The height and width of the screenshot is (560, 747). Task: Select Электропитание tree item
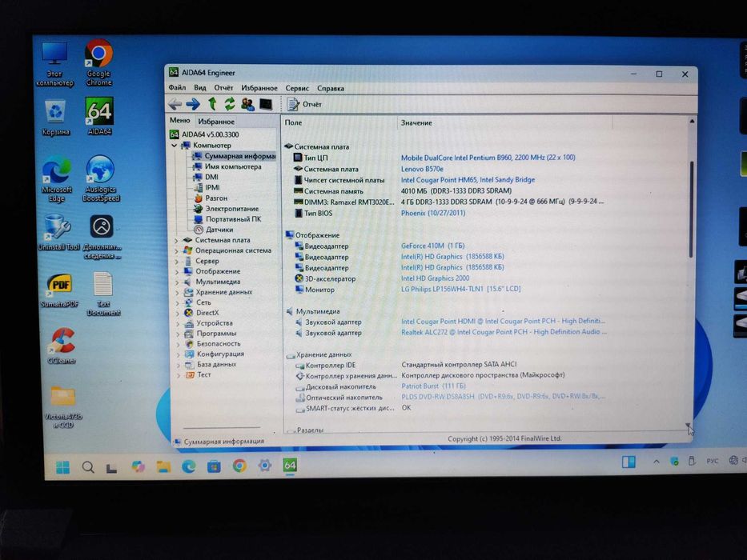point(227,209)
